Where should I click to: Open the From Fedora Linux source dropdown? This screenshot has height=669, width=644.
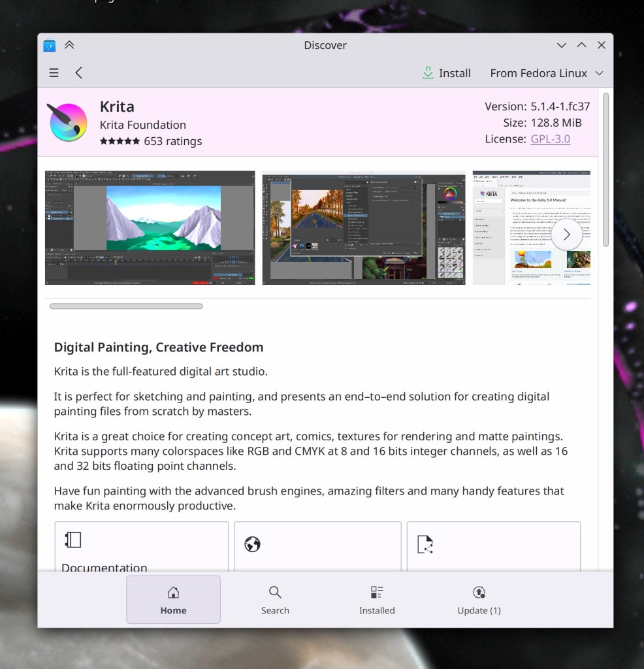click(547, 73)
